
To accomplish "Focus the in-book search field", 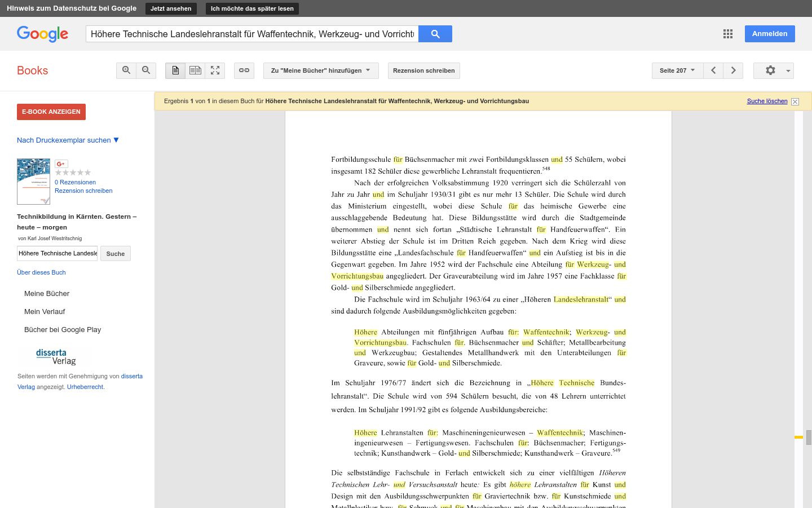I will 57,253.
